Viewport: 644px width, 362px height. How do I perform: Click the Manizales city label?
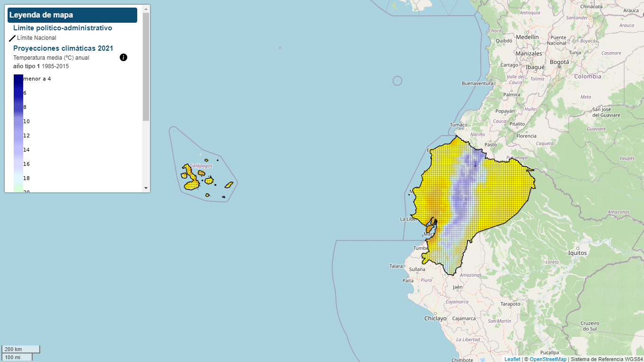pyautogui.click(x=529, y=54)
